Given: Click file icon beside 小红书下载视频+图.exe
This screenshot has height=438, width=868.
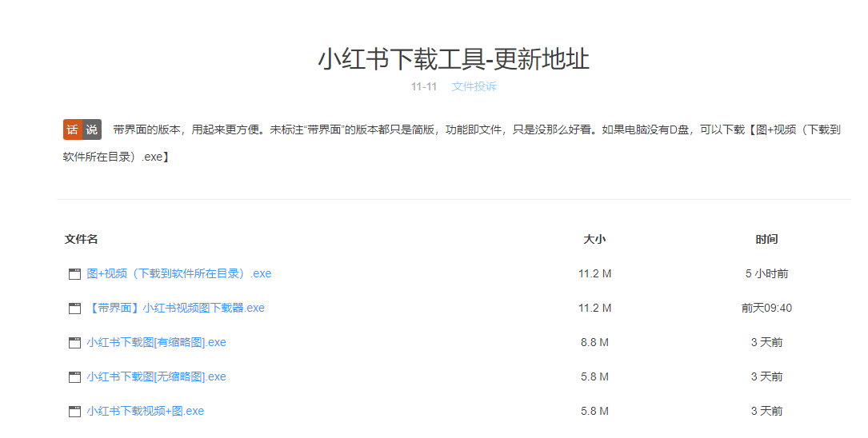Looking at the screenshot, I should pos(74,411).
